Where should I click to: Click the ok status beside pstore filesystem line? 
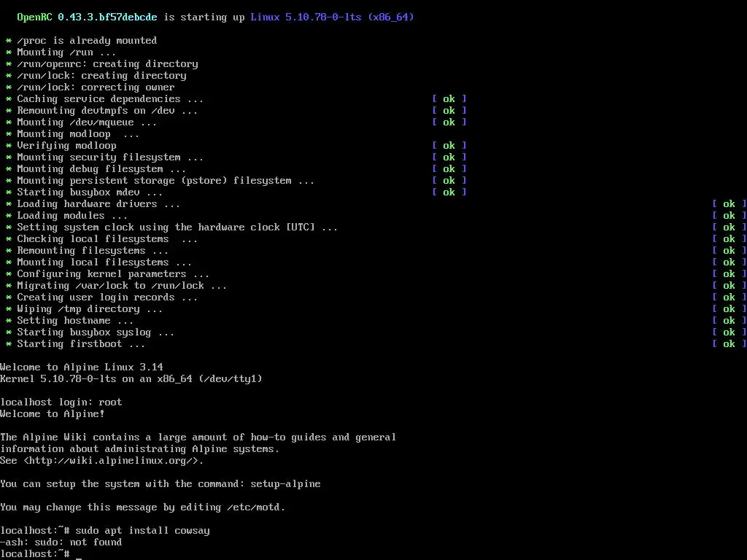[449, 181]
